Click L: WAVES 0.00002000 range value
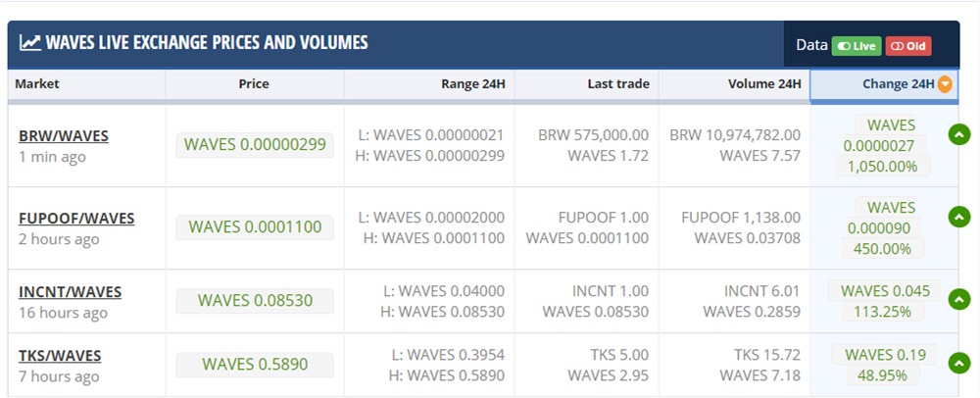 point(431,218)
